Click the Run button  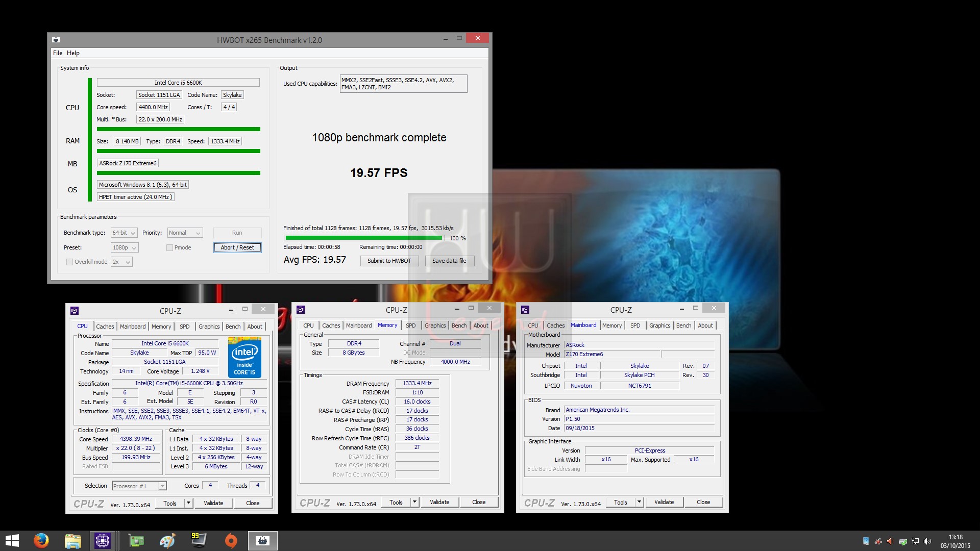click(x=237, y=233)
